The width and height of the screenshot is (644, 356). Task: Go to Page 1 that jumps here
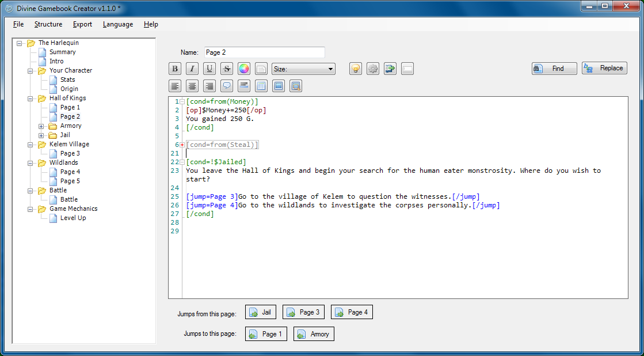(266, 334)
